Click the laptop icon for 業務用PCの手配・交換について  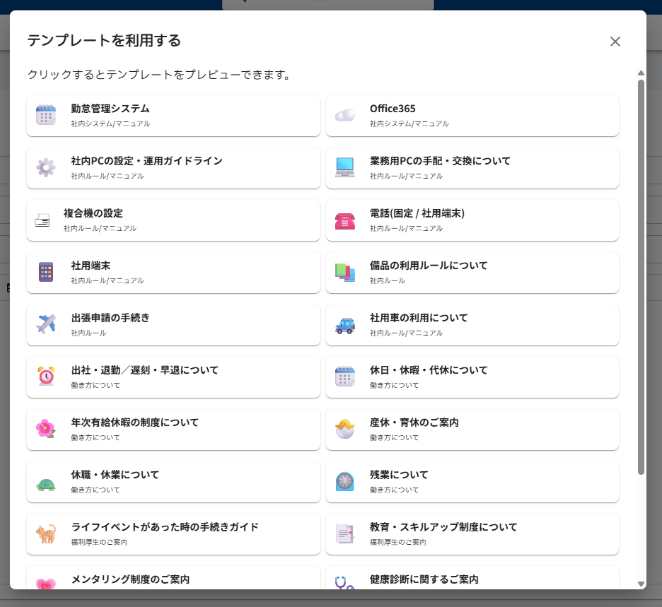[345, 167]
